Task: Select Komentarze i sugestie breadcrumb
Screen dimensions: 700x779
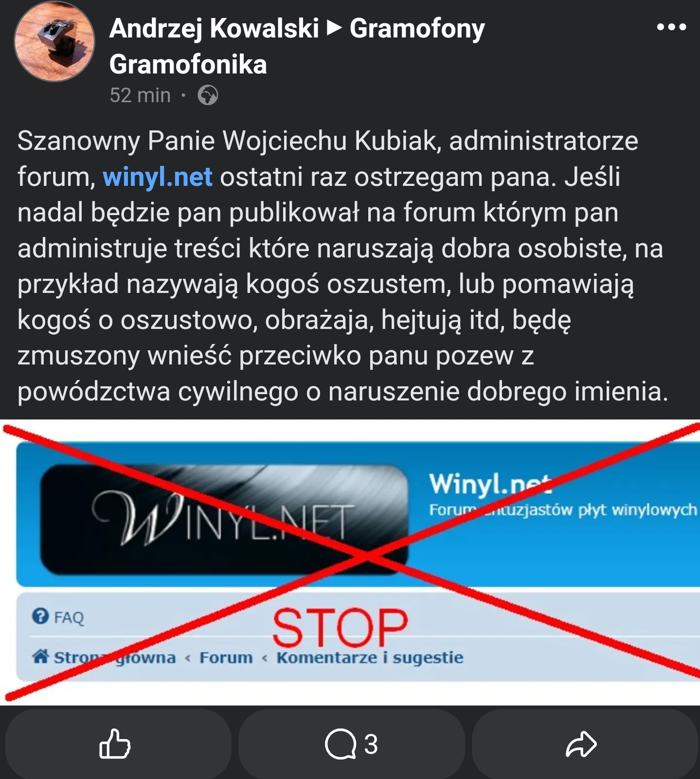Action: (x=370, y=657)
